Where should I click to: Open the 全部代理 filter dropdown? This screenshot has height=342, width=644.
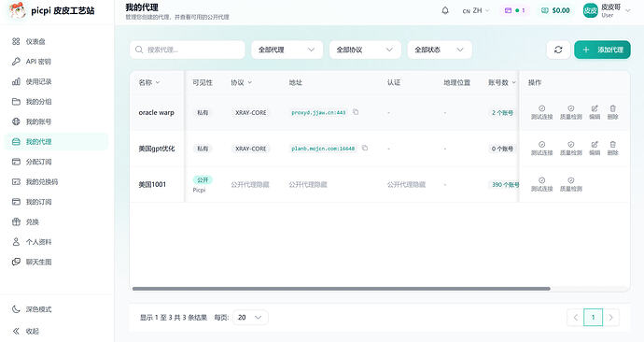(287, 50)
